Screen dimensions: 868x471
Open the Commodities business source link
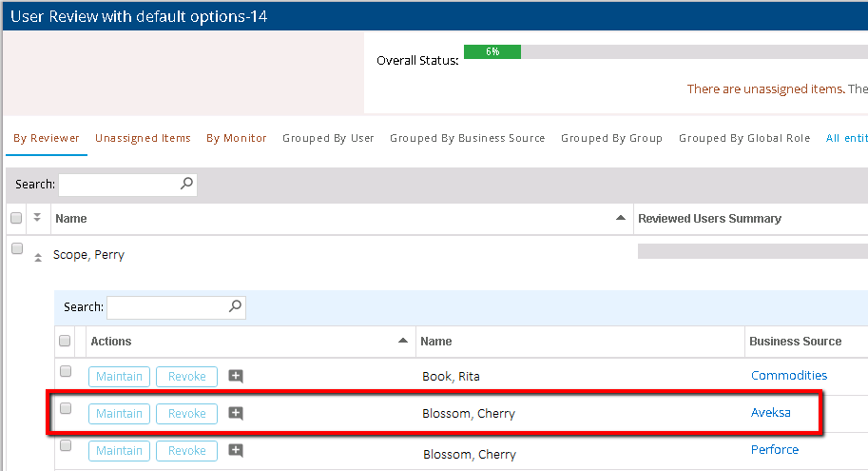789,375
